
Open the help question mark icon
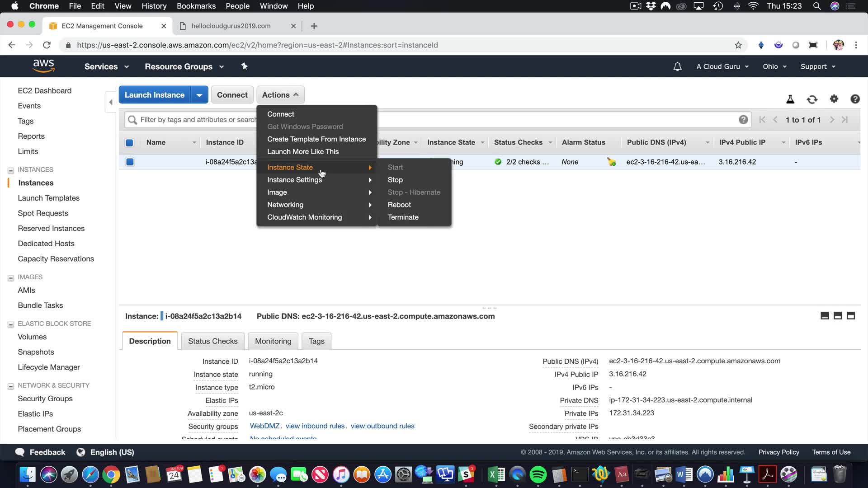click(854, 99)
